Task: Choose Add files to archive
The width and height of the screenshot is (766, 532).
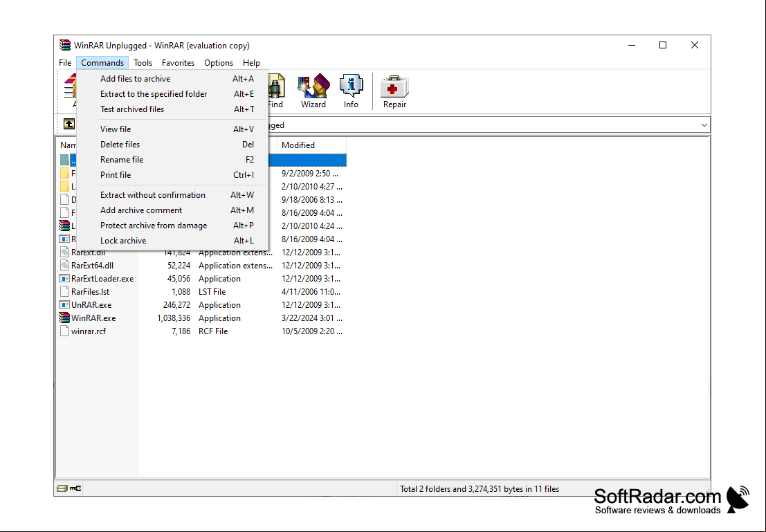Action: [172, 79]
